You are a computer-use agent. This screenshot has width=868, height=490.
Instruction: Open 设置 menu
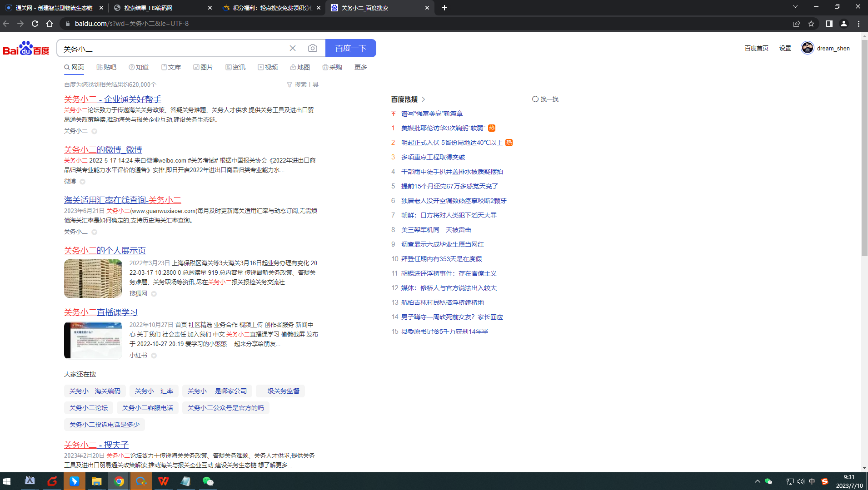(x=785, y=48)
